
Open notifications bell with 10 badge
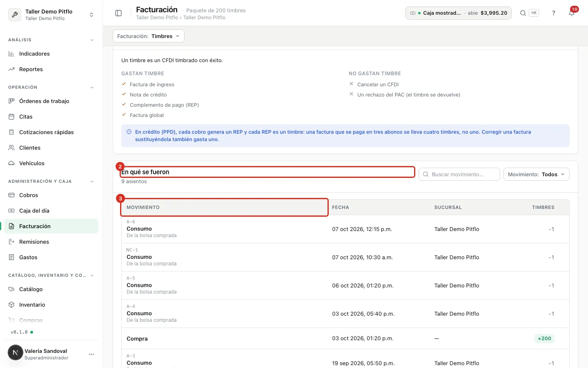(x=572, y=13)
